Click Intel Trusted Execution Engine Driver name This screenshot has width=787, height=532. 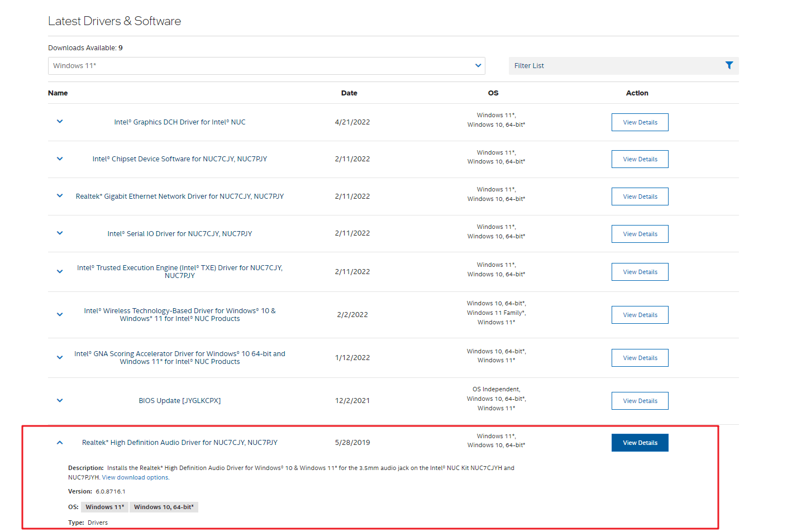[180, 272]
